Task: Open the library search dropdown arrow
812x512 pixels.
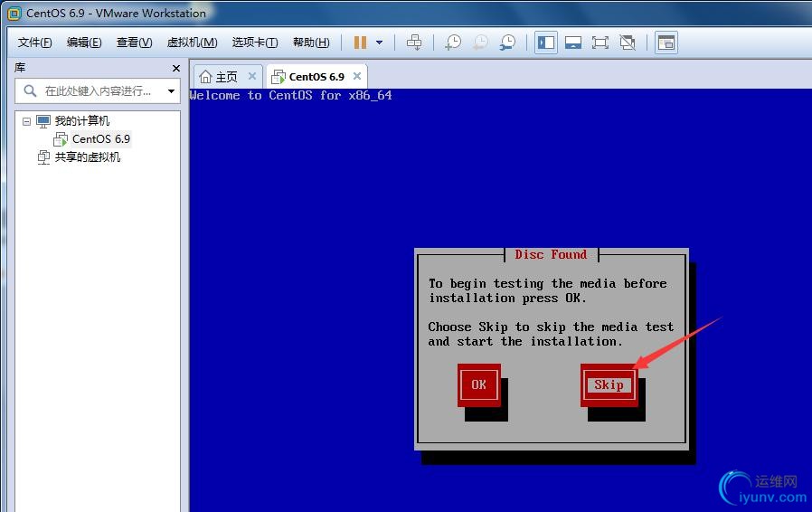Action: 171,91
